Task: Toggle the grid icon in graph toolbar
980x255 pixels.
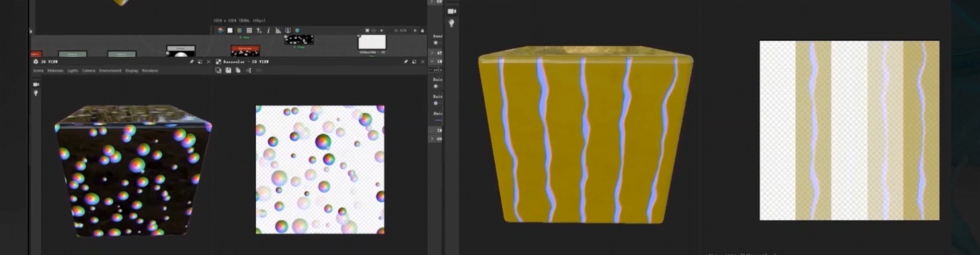Action: point(249,31)
